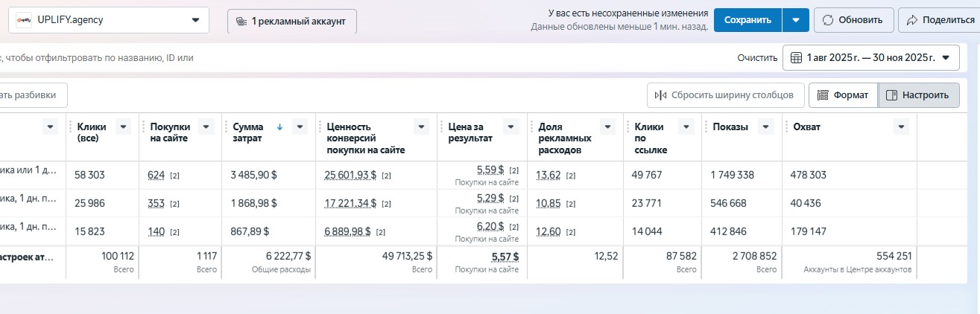Click the spend cell 3 485,90 $
Screen dimensions: 980x314
pos(255,175)
